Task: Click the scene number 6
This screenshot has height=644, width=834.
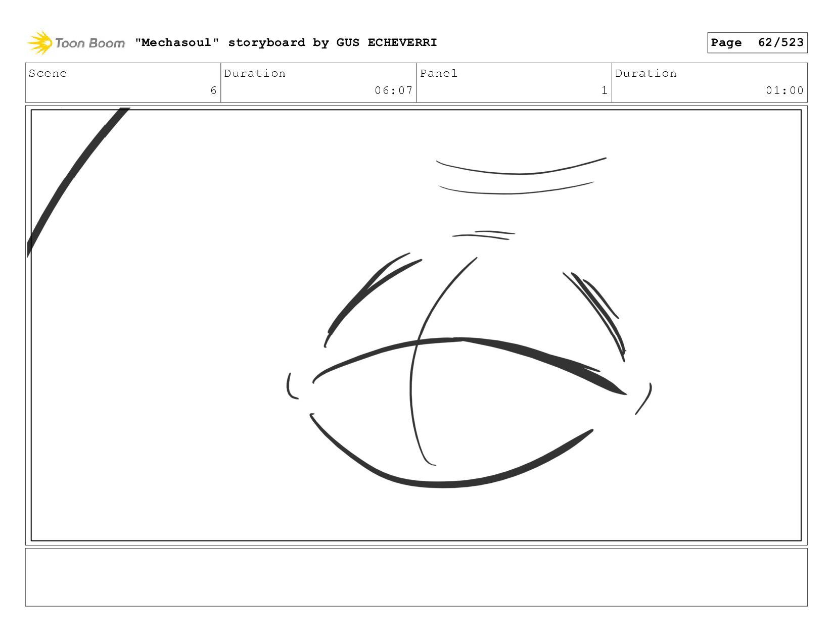Action: [x=213, y=90]
